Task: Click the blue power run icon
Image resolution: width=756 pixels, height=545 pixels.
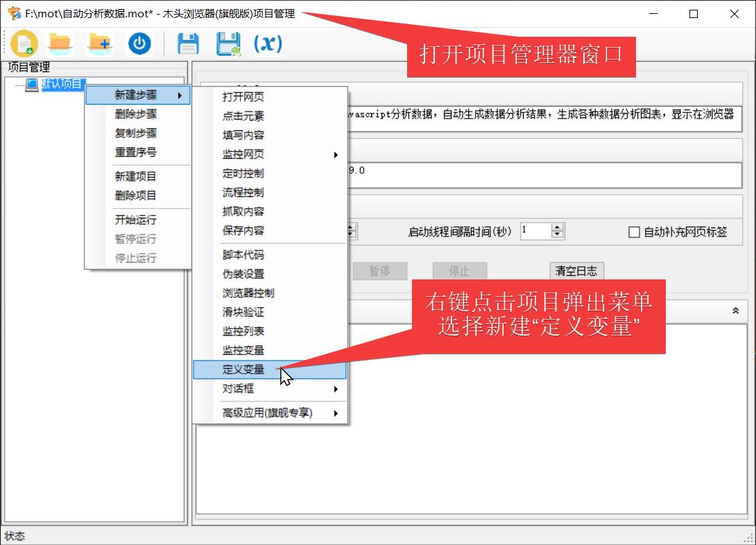Action: [139, 44]
